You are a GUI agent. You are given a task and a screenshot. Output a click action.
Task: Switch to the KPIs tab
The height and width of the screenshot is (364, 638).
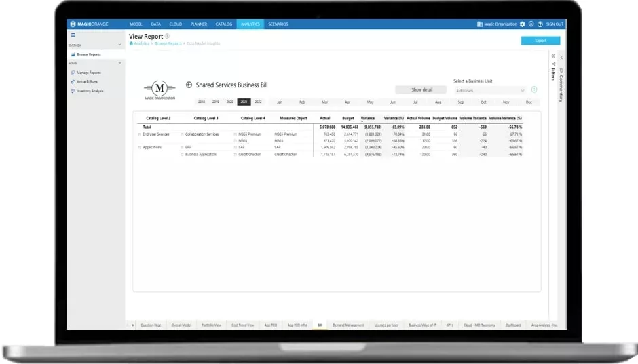[449, 325]
